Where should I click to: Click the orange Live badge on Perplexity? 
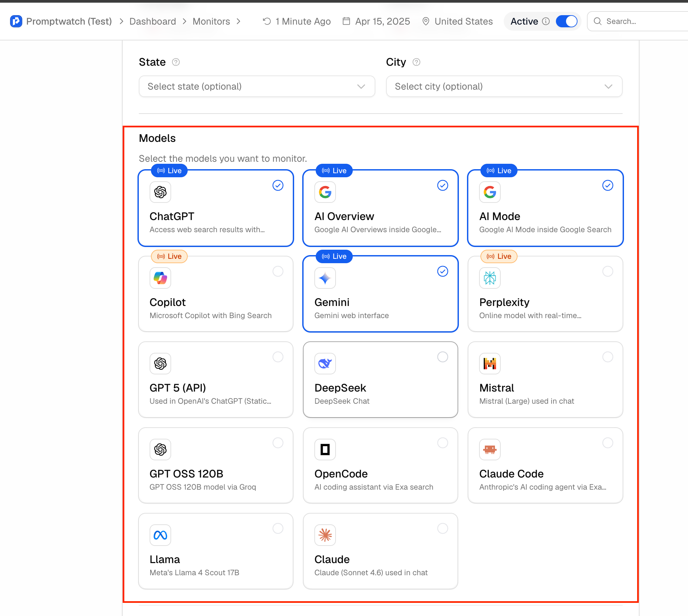499,256
